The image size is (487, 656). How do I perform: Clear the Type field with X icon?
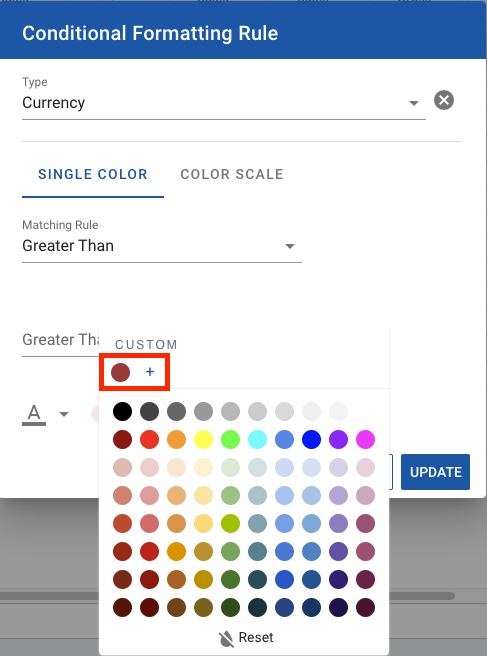point(444,100)
